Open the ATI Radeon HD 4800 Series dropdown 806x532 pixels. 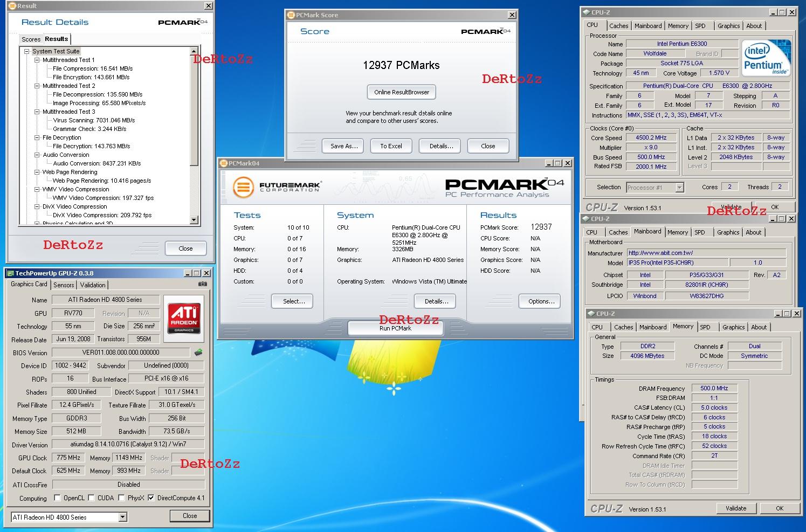click(x=123, y=517)
